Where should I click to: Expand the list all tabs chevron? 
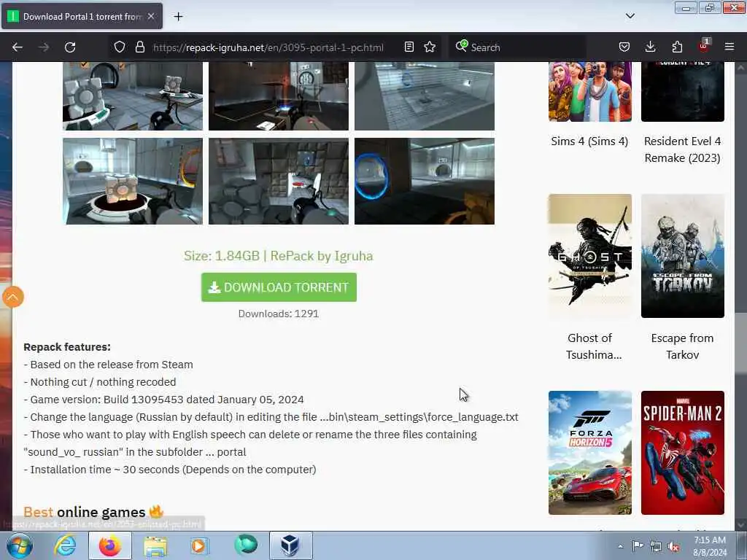630,16
